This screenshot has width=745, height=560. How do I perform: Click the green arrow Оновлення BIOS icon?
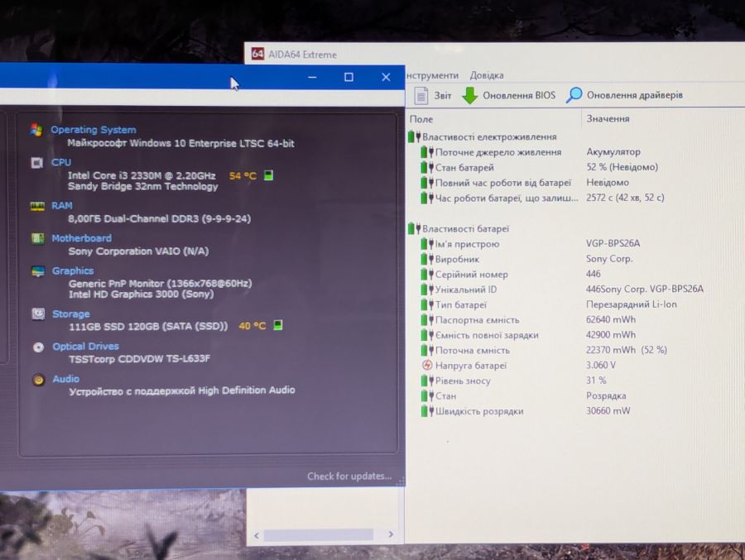[x=469, y=95]
